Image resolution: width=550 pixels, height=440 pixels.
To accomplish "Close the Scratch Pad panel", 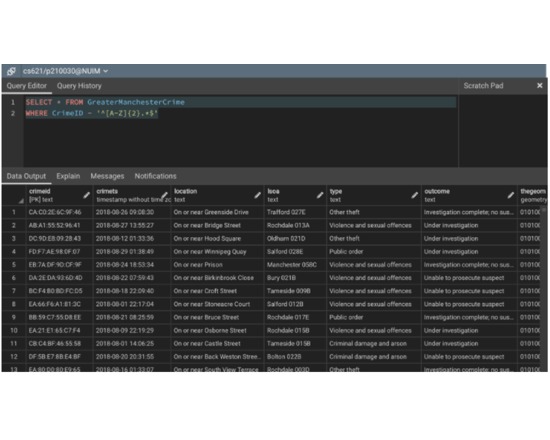I will pos(539,86).
